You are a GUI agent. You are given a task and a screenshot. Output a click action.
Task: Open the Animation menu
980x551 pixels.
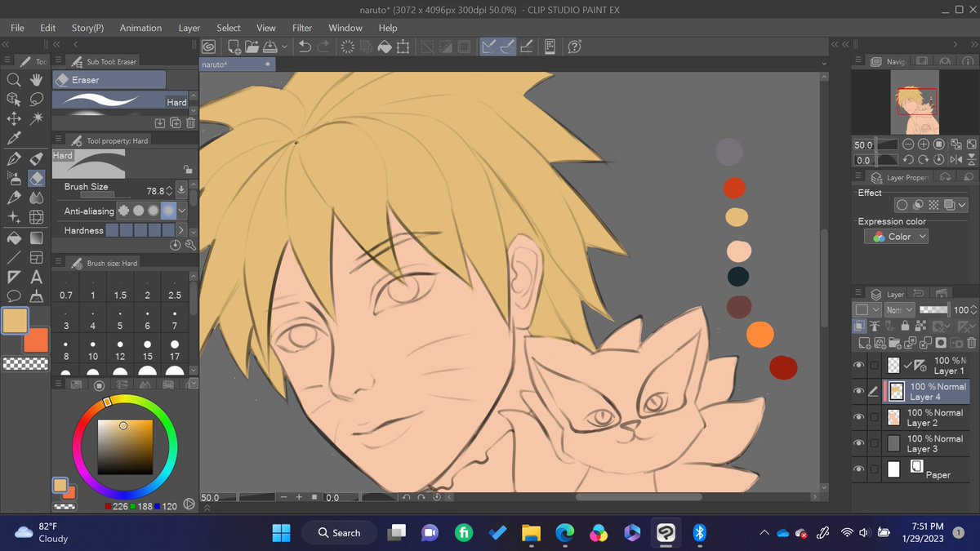pyautogui.click(x=140, y=28)
